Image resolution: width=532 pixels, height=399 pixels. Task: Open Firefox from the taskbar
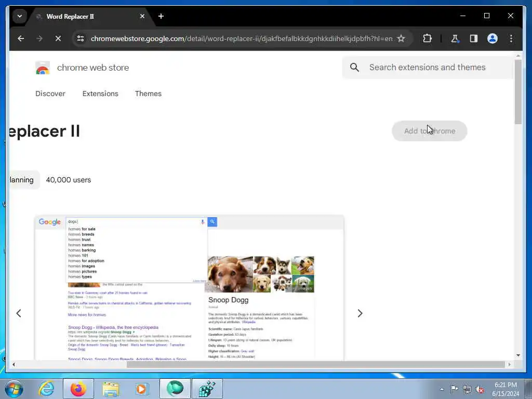coord(78,389)
